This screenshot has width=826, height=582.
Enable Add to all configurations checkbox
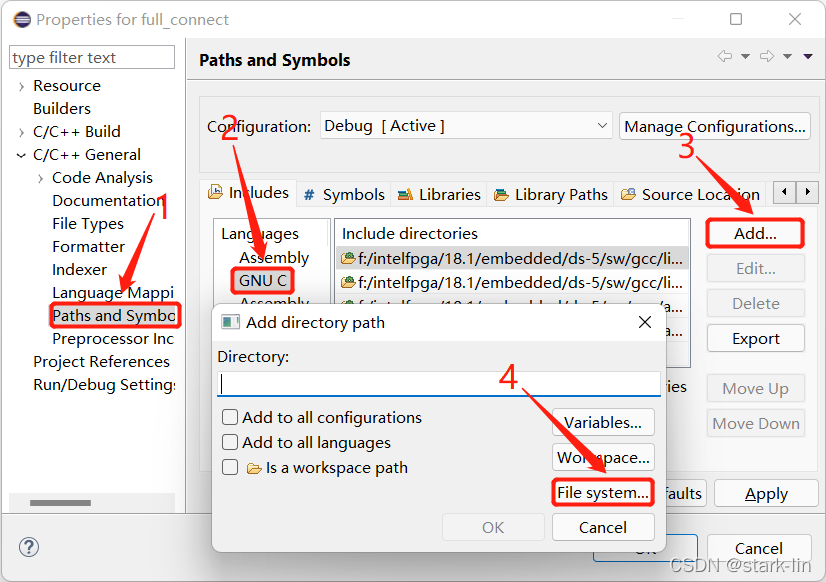pos(230,417)
